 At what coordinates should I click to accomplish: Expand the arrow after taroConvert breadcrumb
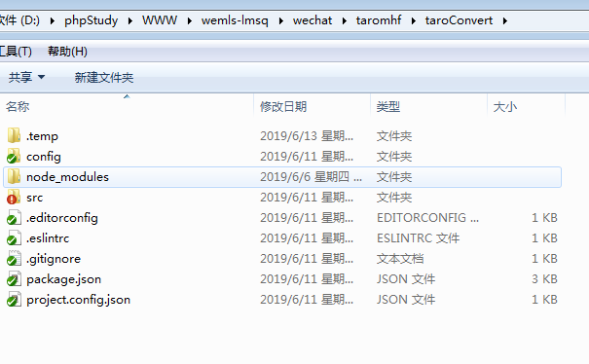505,20
